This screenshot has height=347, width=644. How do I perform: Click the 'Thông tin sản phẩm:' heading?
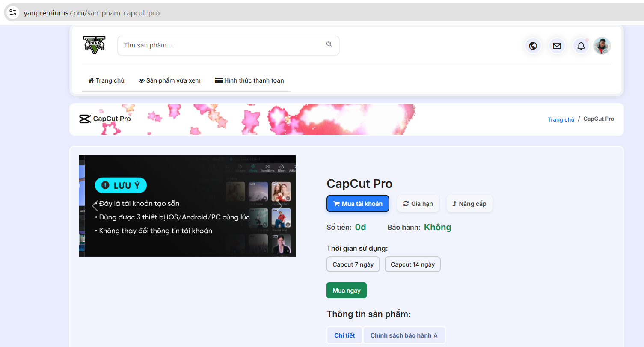point(369,314)
